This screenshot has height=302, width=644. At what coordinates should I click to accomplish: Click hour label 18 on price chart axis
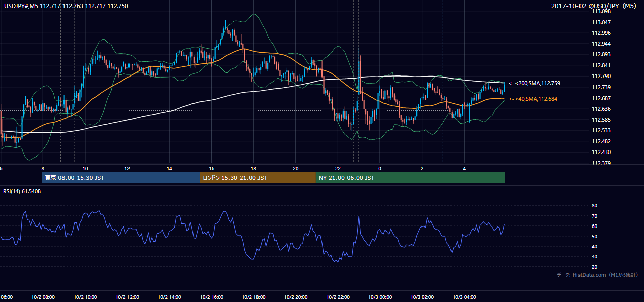click(x=253, y=168)
